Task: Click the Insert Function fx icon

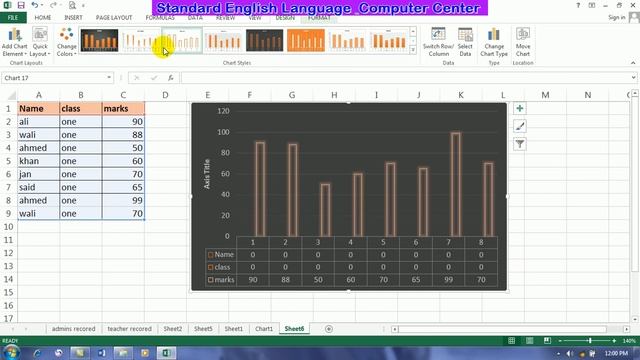Action: coord(171,78)
